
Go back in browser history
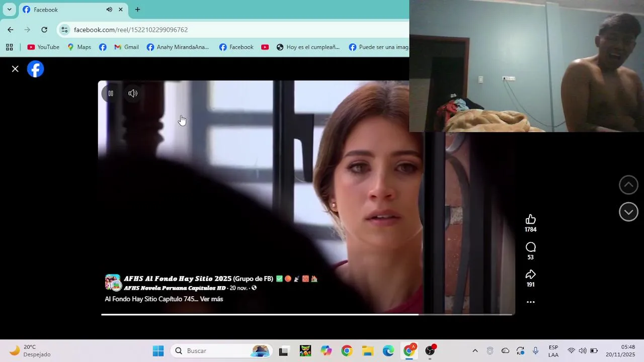[11, 30]
